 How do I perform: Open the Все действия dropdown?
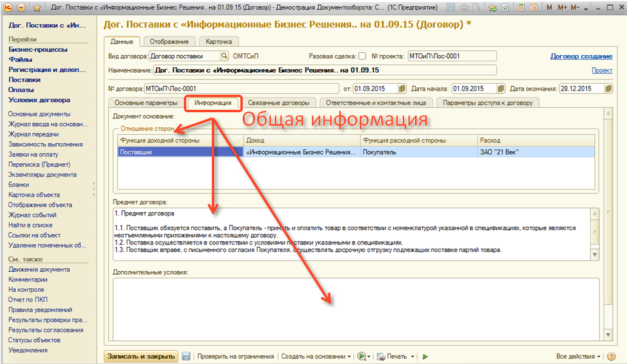tap(578, 357)
